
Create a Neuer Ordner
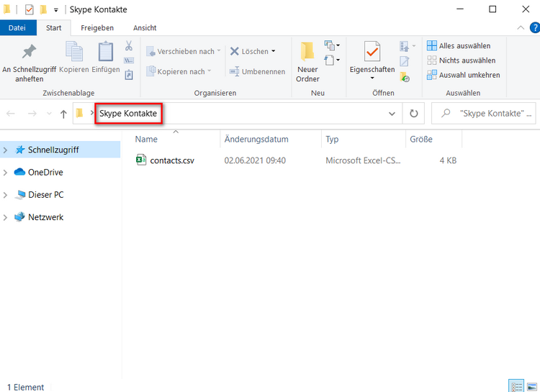(307, 63)
